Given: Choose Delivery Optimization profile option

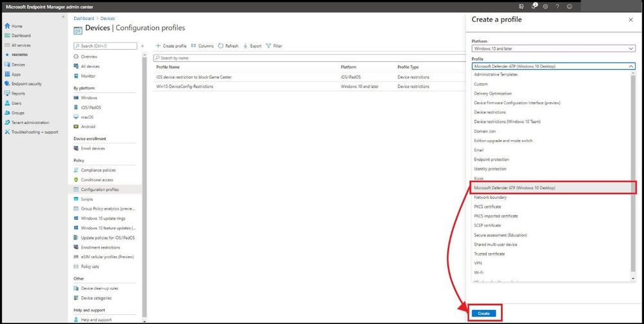Looking at the screenshot, I should (493, 94).
